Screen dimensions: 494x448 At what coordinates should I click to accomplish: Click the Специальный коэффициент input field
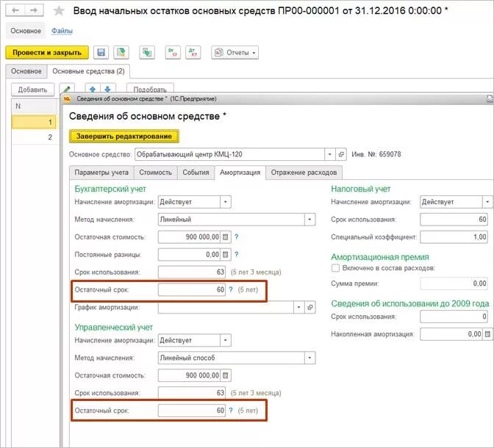pos(454,236)
